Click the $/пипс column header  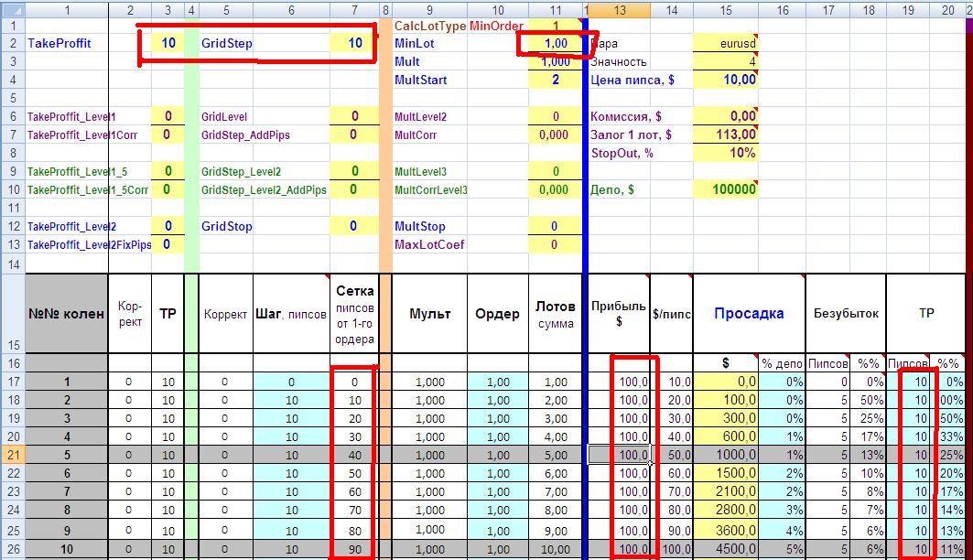(672, 314)
